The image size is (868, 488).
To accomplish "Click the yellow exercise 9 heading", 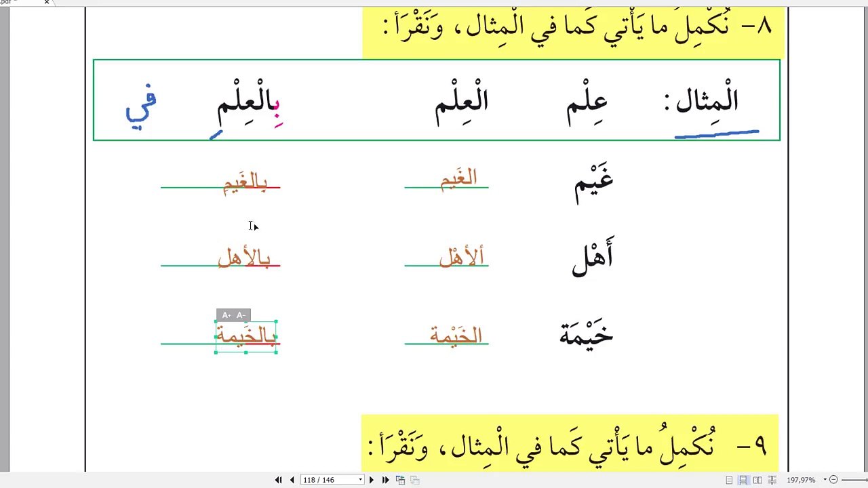I will point(570,444).
